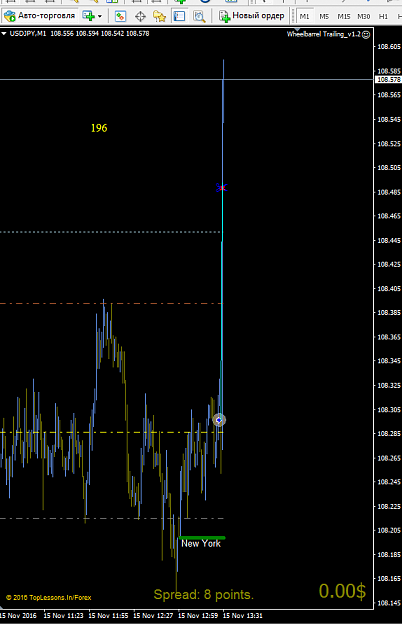Open the Navigator star-folder icon

[159, 16]
